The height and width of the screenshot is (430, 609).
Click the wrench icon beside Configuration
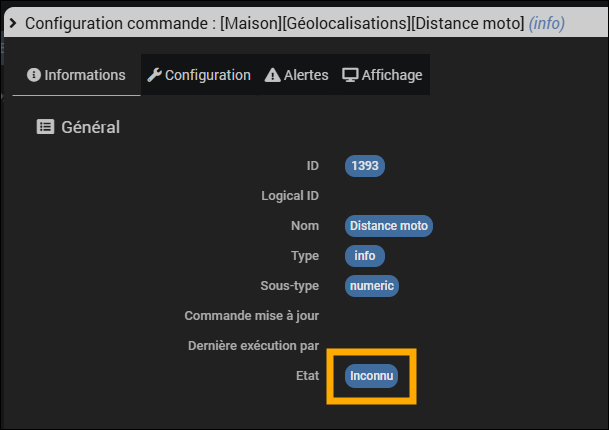point(154,75)
